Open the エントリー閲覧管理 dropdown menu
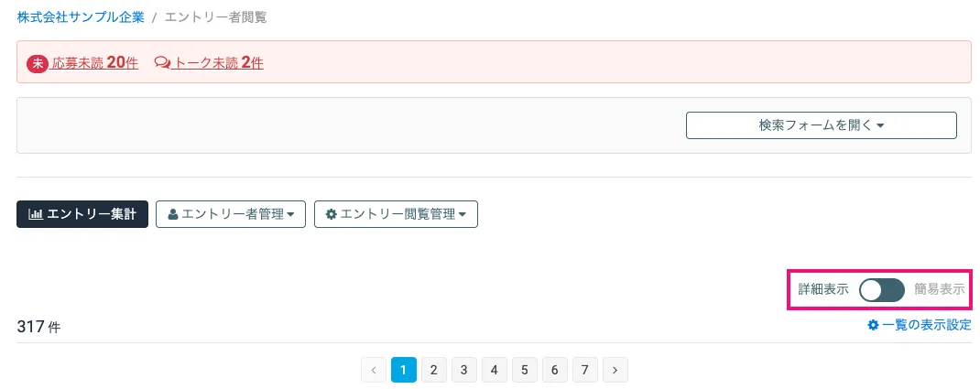 click(x=396, y=214)
